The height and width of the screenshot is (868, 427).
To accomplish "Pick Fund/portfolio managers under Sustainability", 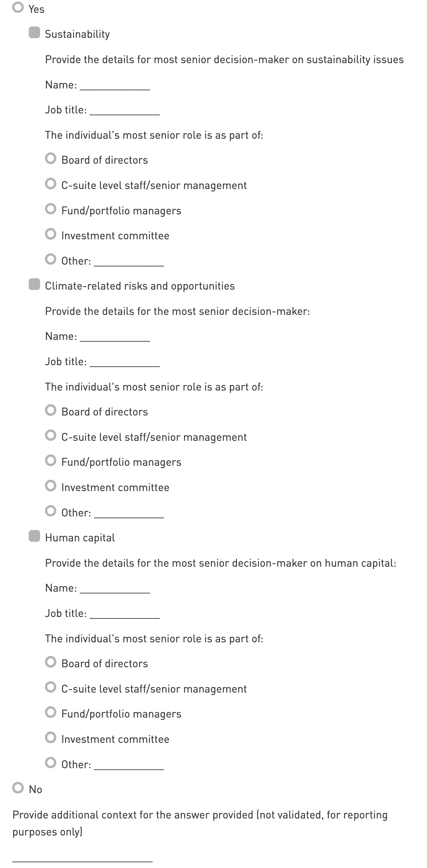I will tap(51, 209).
